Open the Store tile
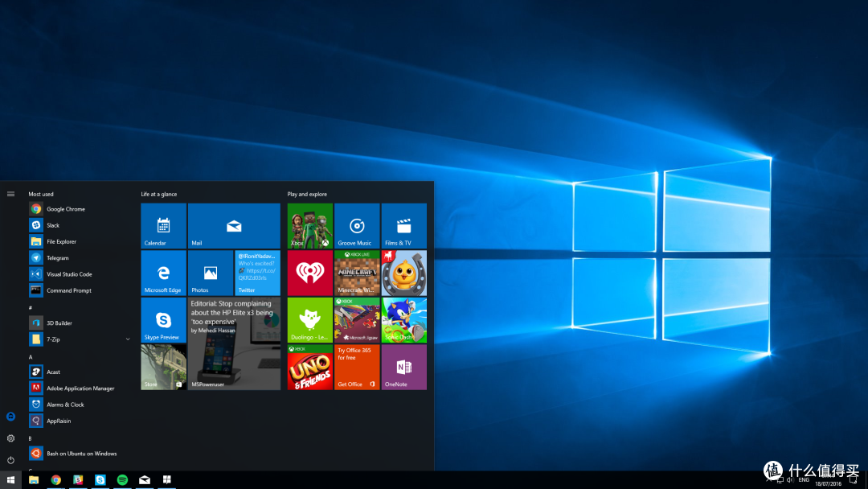This screenshot has width=868, height=489. click(x=163, y=367)
